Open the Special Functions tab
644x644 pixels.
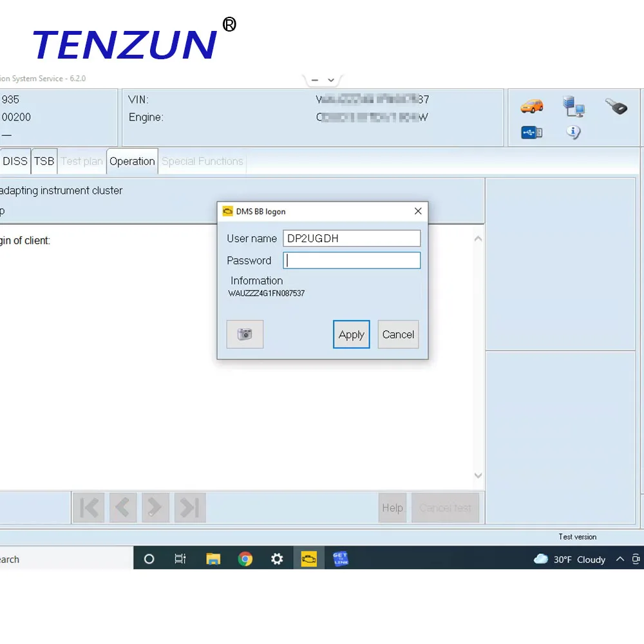pos(202,161)
